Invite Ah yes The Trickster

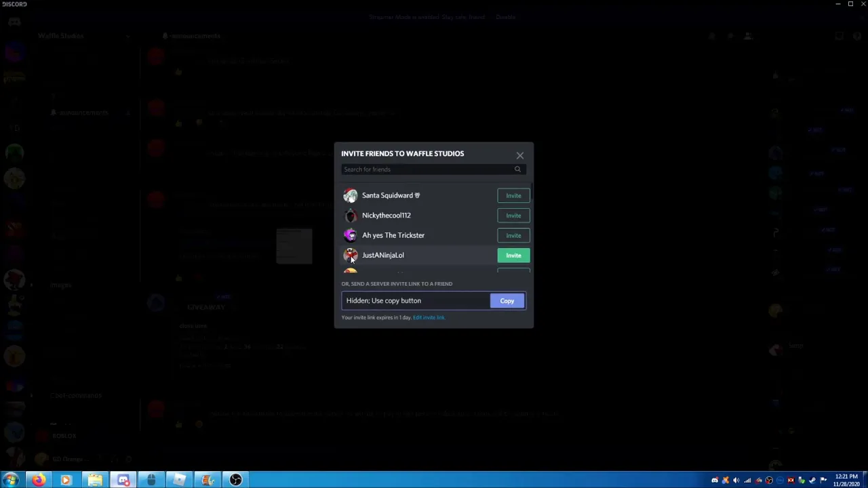(x=513, y=235)
